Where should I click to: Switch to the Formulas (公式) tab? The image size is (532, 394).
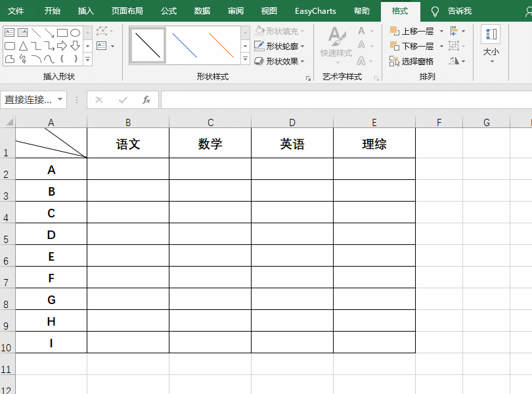(169, 11)
